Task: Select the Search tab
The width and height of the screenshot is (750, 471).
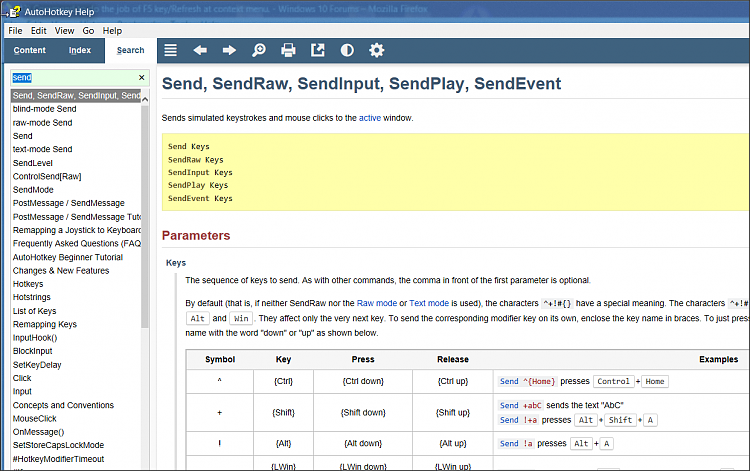Action: pyautogui.click(x=131, y=50)
